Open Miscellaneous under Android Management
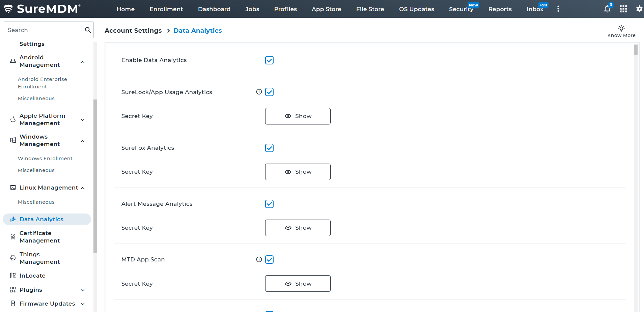Image resolution: width=644 pixels, height=312 pixels. 36,98
